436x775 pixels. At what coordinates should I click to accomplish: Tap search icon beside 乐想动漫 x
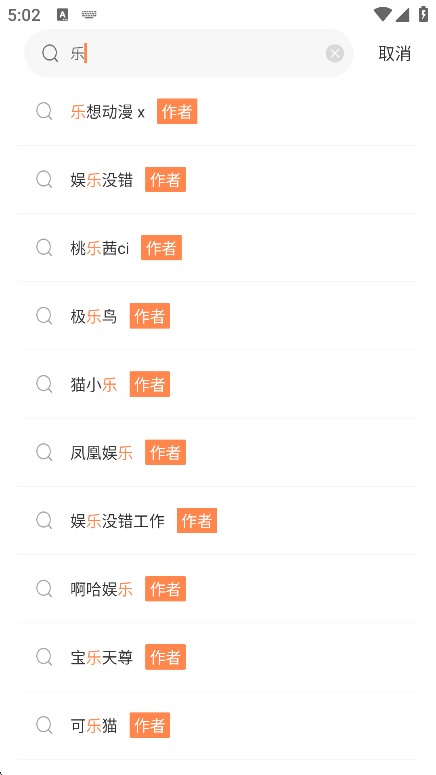click(x=44, y=112)
